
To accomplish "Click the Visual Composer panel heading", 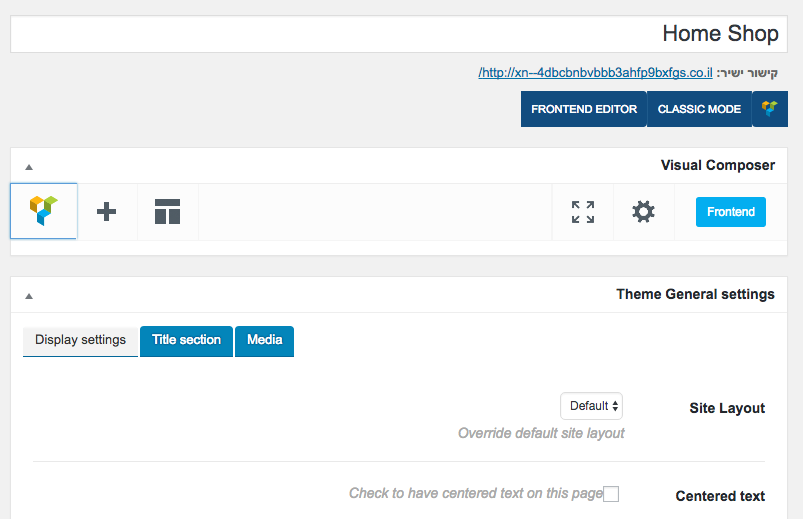I will tap(717, 165).
